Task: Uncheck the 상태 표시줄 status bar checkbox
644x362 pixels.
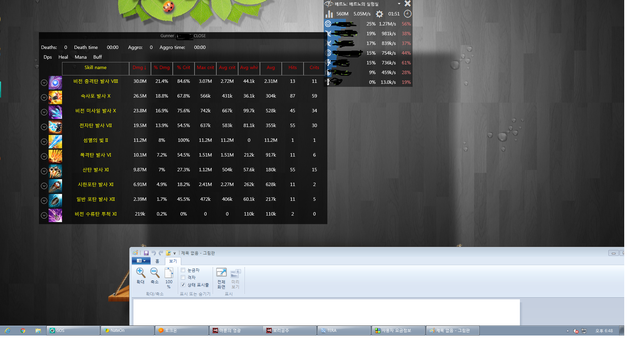Action: (183, 285)
